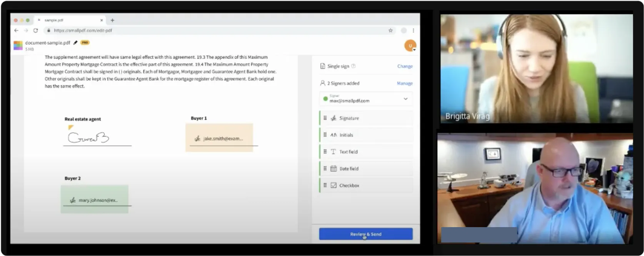
Task: Select the sample.pdf browser tab
Action: [x=69, y=20]
